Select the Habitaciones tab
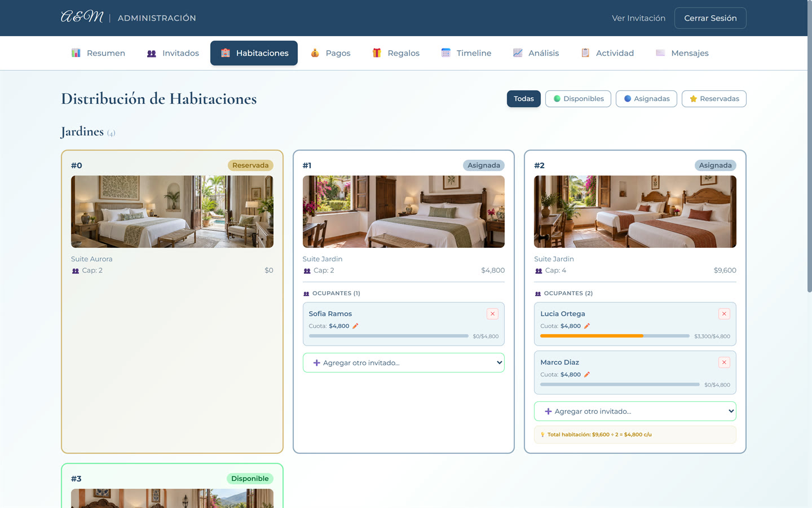 (x=254, y=53)
